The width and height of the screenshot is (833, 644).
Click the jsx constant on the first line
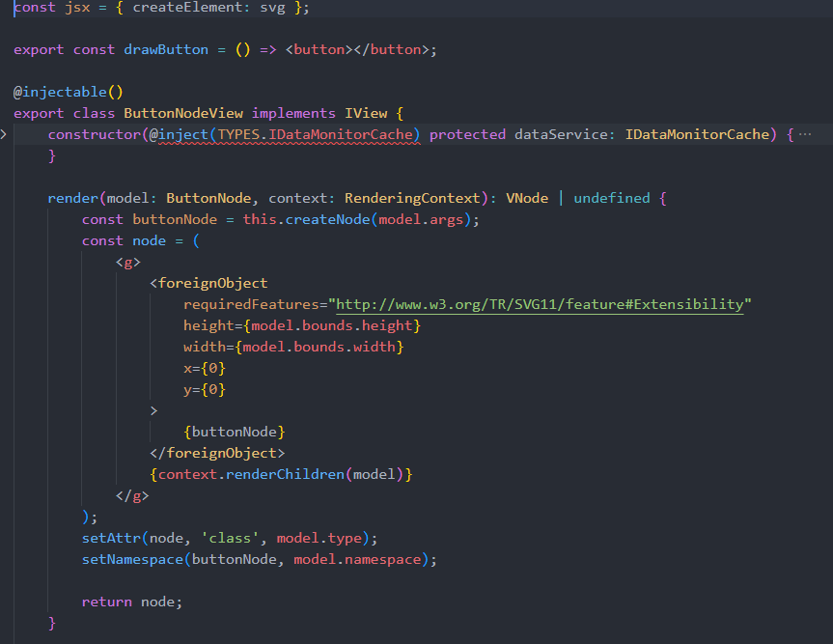(x=76, y=7)
